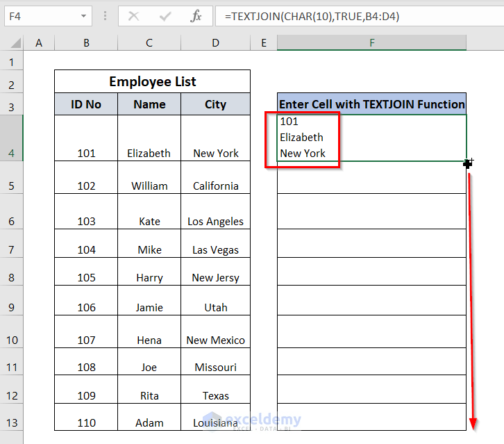
Task: Click the City header cell
Action: point(215,104)
